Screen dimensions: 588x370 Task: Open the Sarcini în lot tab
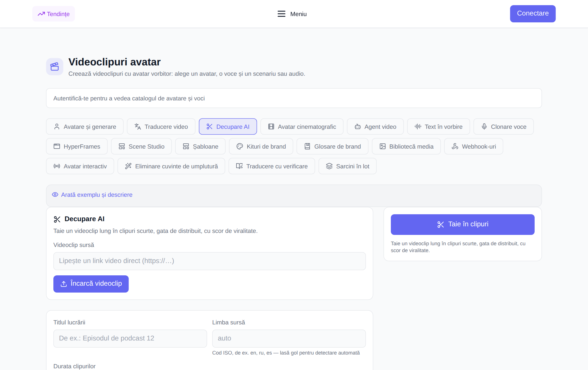coord(348,166)
